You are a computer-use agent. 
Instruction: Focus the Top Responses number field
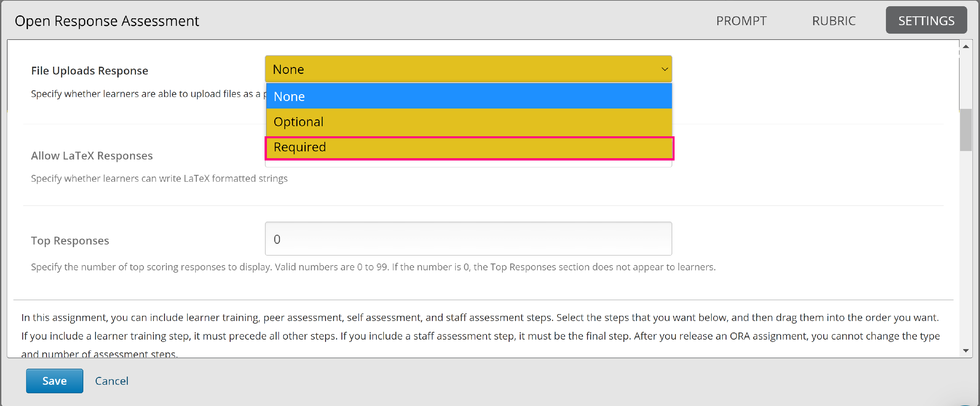tap(468, 239)
